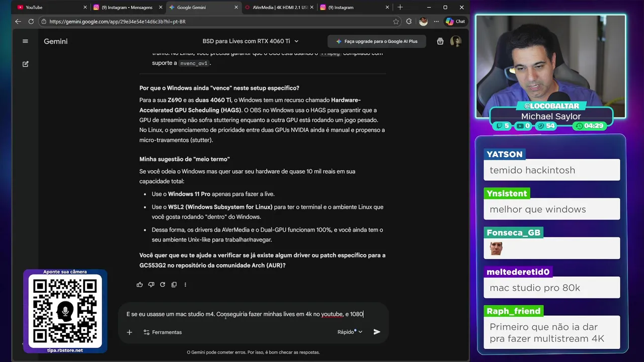Bookmark this page with the star icon
Screen dimensions: 644x362
[x=396, y=22]
